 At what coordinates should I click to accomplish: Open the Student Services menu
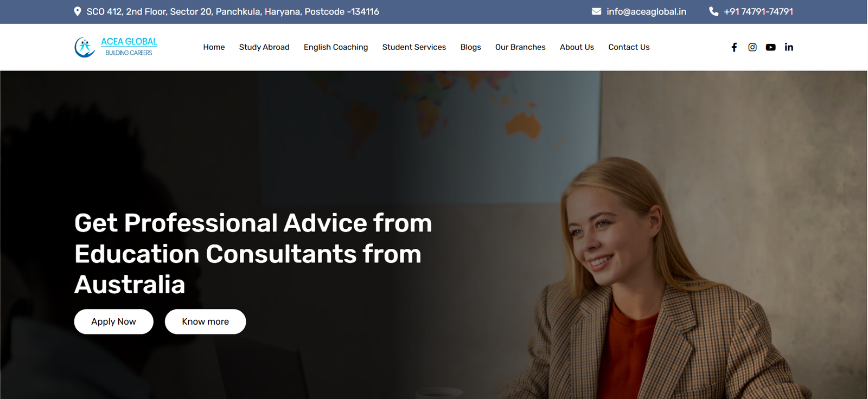click(414, 47)
